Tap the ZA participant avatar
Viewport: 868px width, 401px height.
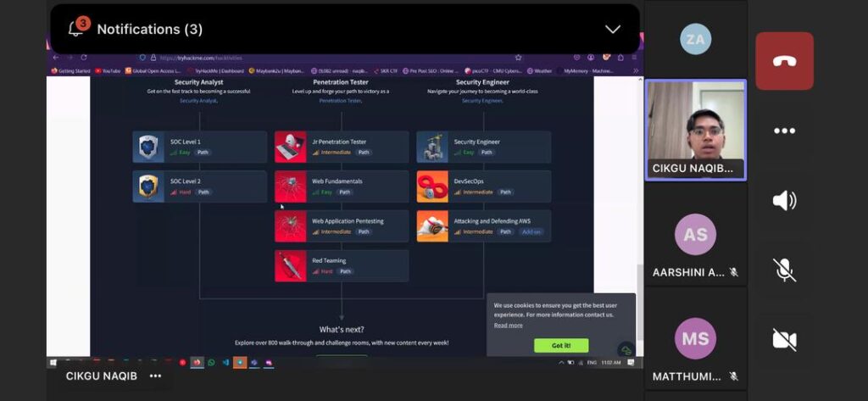coord(695,39)
